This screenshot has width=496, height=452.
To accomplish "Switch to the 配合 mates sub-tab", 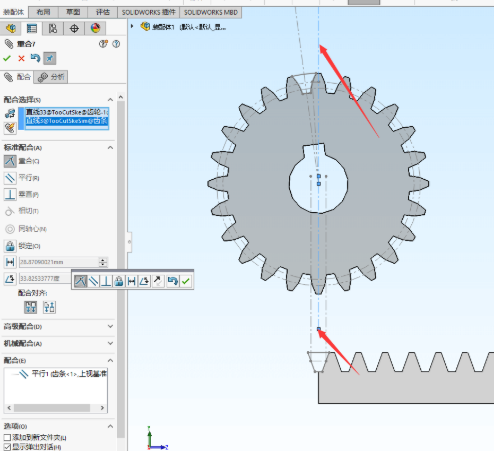I will point(17,77).
